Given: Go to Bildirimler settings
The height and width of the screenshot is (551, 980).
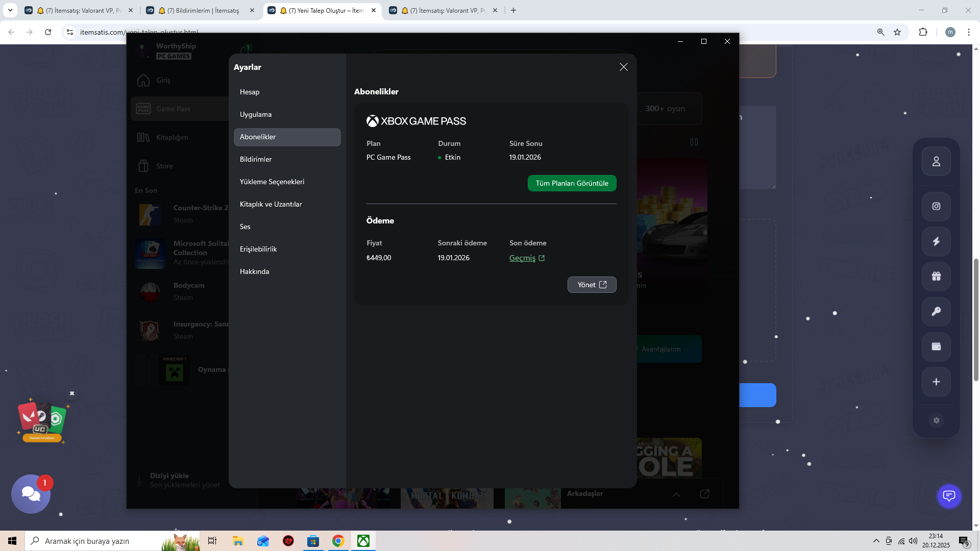Looking at the screenshot, I should 287,159.
